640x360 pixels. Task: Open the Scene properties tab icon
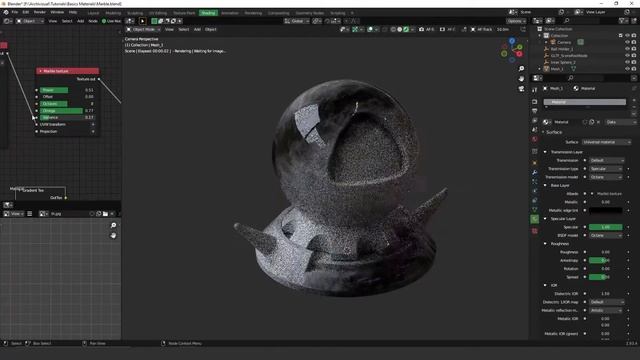(x=535, y=130)
